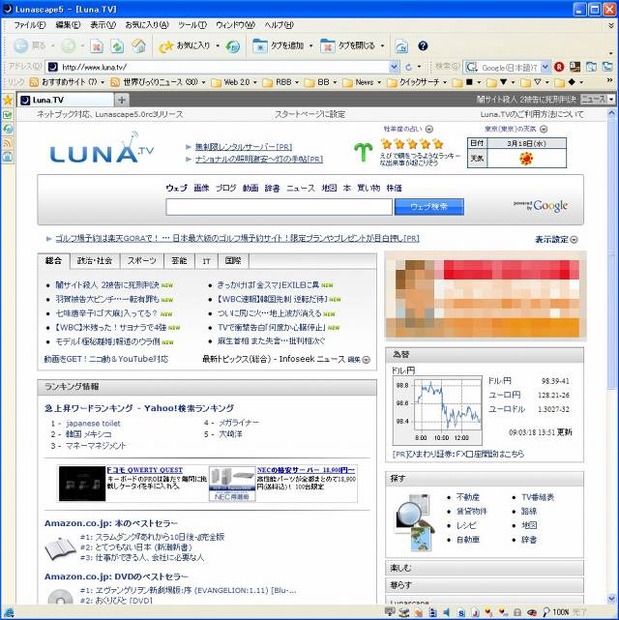Switch to スポーツ news tab
Image resolution: width=619 pixels, height=620 pixels.
coord(142,261)
